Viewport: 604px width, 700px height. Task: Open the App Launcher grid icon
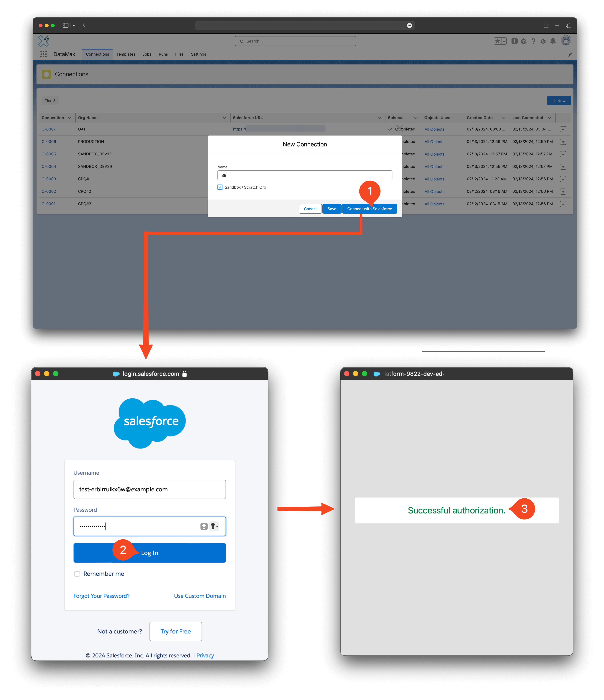click(44, 54)
